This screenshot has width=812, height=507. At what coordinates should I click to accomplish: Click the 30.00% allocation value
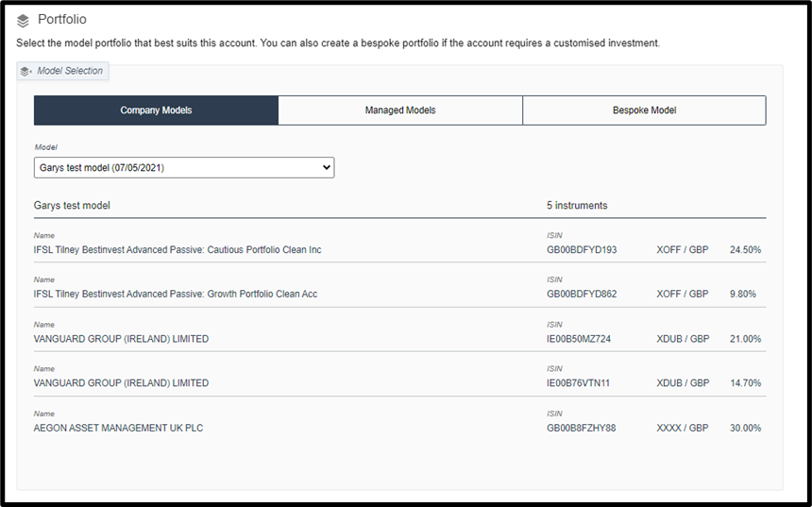[x=745, y=429]
